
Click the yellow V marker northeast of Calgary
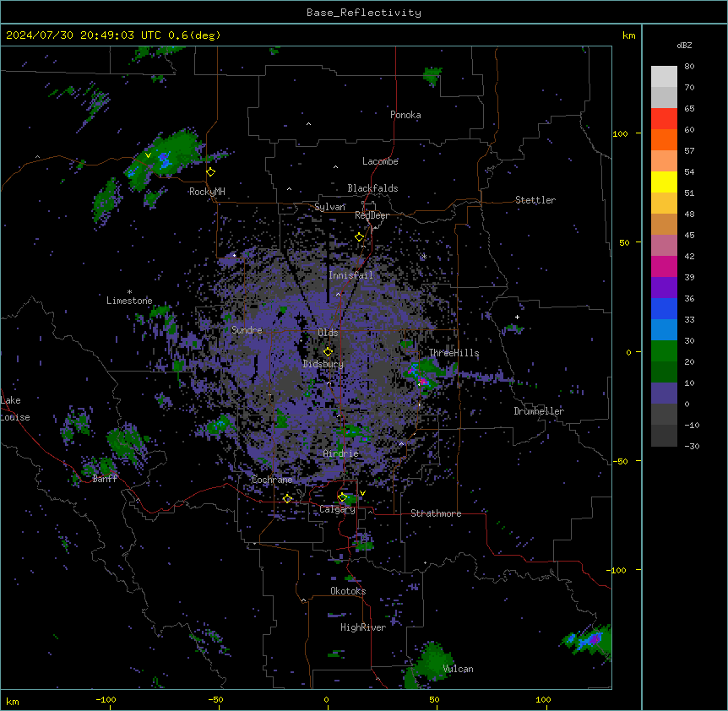tap(362, 493)
